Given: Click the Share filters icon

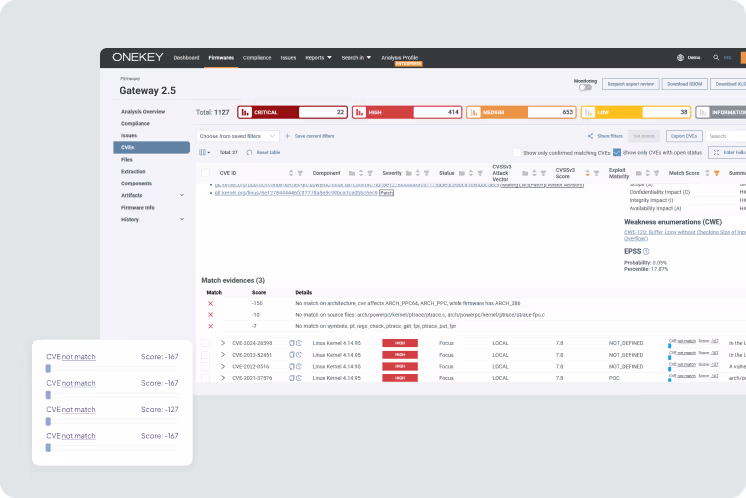Looking at the screenshot, I should (591, 135).
